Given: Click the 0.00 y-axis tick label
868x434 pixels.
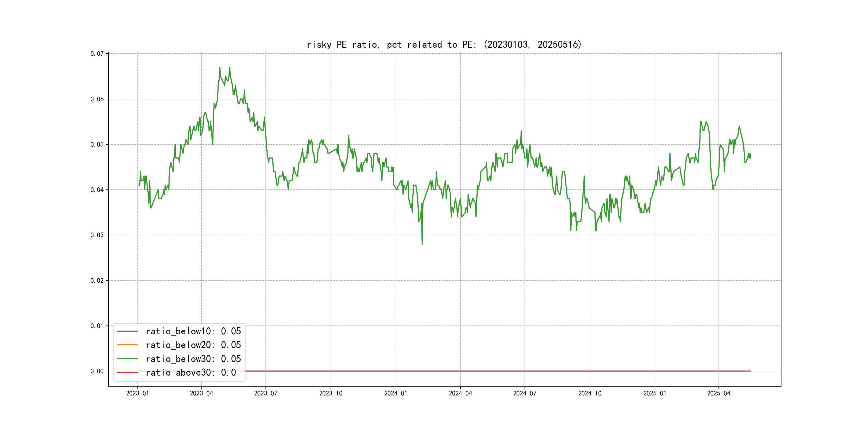Looking at the screenshot, I should 97,371.
